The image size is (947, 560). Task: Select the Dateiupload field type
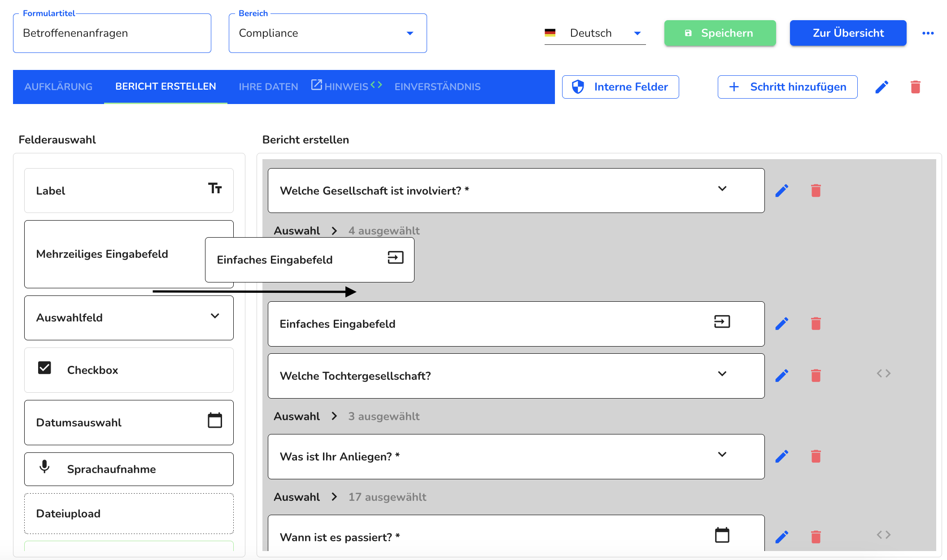tap(129, 514)
